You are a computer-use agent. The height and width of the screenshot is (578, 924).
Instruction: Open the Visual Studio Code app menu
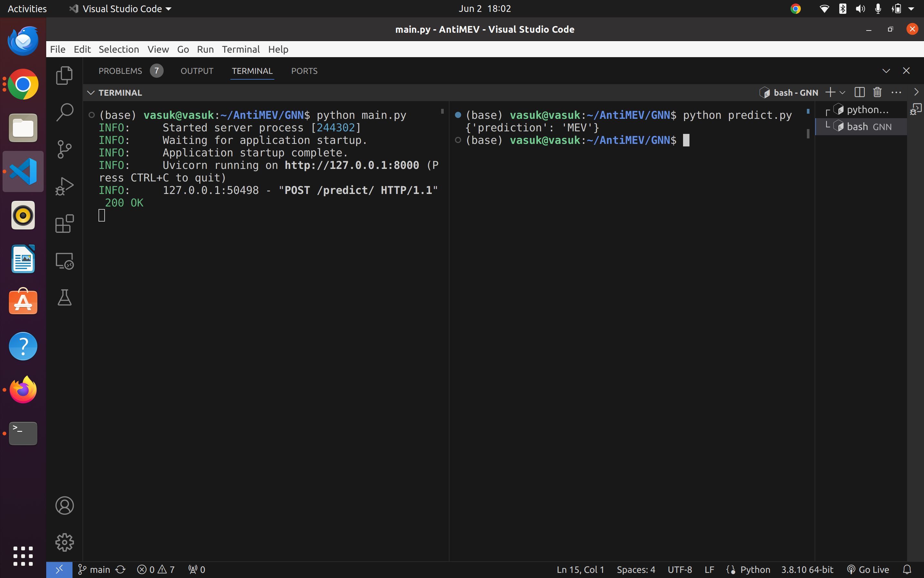click(120, 8)
